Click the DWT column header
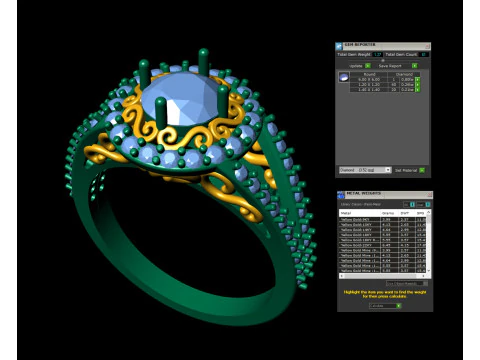Screen dimensions: 480x360 [x=407, y=213]
